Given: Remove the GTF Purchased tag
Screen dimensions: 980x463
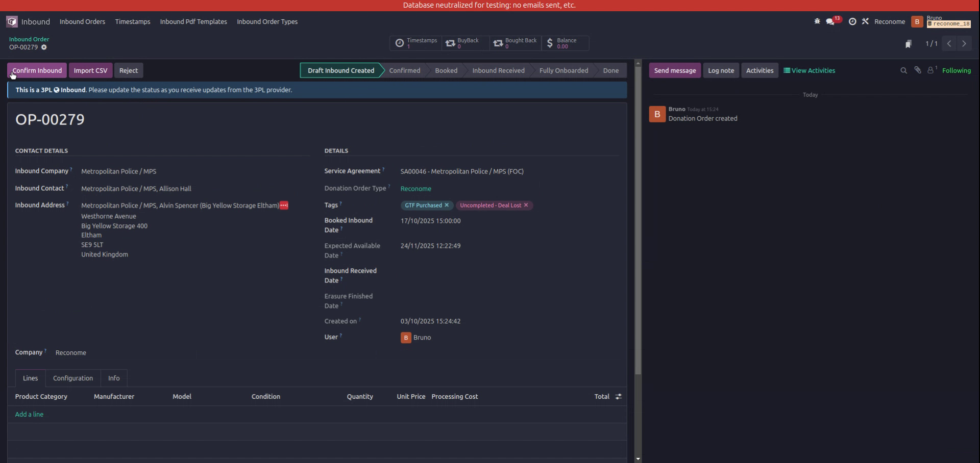Looking at the screenshot, I should coord(447,205).
